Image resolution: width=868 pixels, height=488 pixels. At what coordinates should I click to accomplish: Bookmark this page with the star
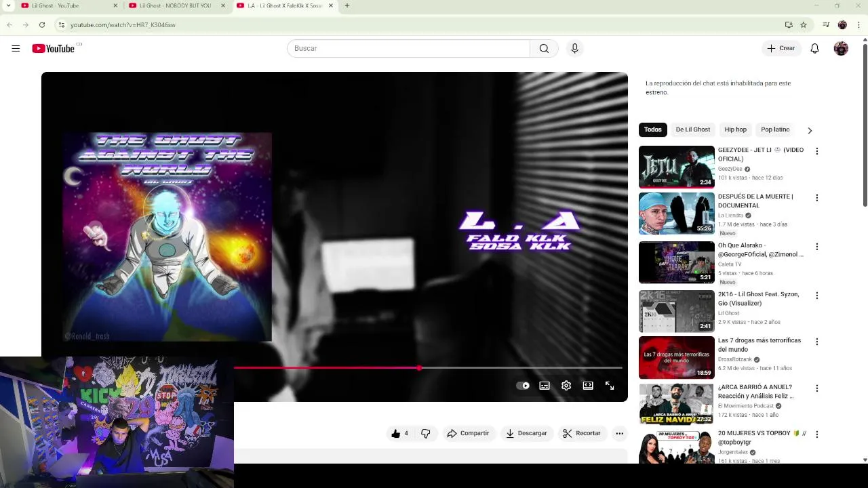(804, 24)
